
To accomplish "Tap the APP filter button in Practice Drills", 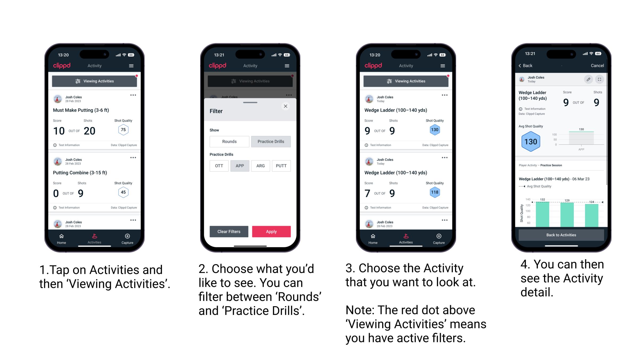I will pos(240,166).
